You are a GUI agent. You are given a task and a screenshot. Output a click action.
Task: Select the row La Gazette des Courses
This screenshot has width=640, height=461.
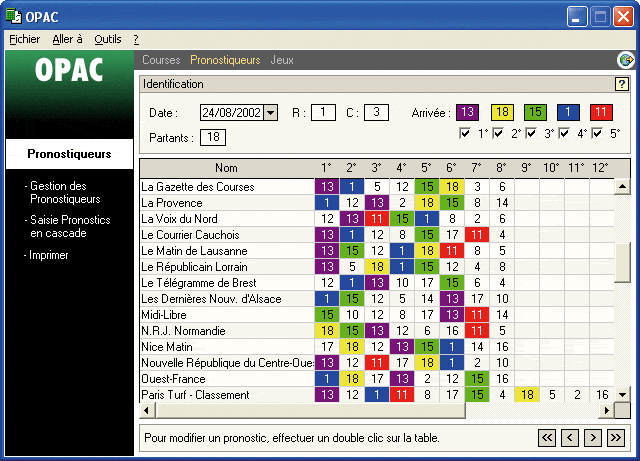tap(377, 187)
